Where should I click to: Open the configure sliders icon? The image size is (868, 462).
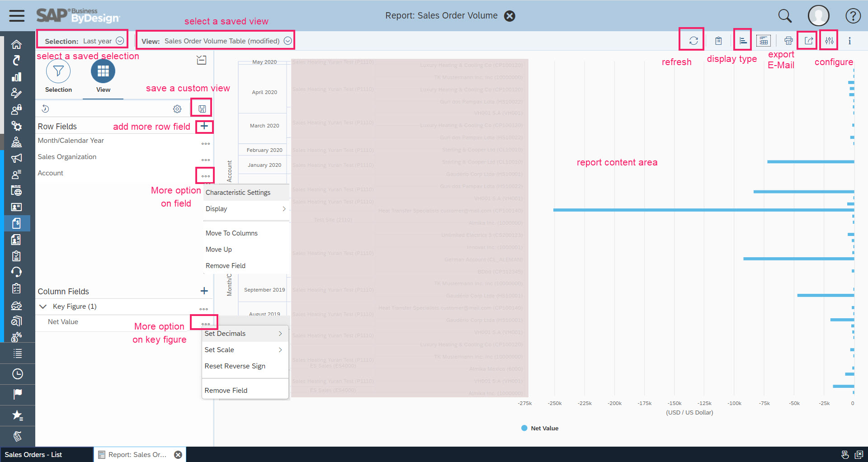tap(829, 41)
